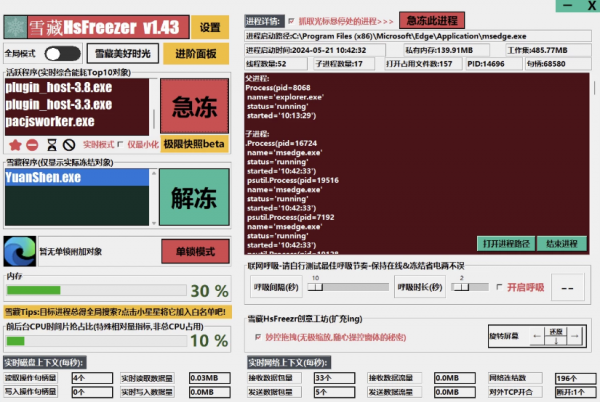Toggle the 全局模式 global mode switch
The image size is (600, 402).
tap(62, 54)
